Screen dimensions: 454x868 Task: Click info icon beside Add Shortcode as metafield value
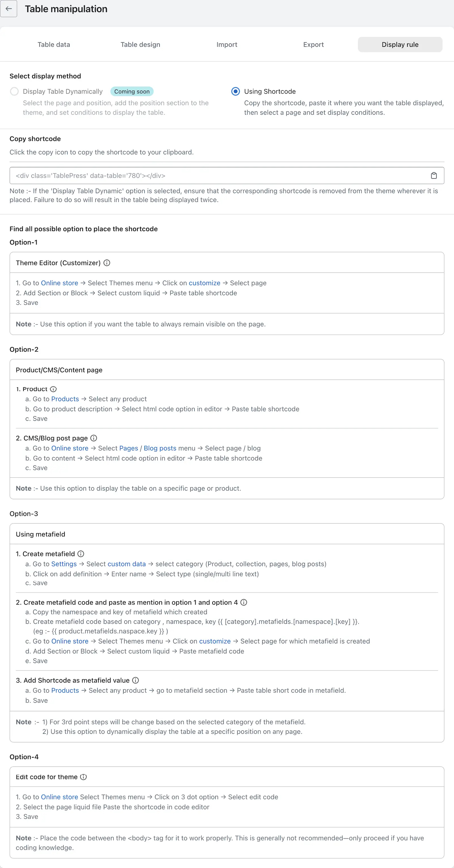pos(135,680)
